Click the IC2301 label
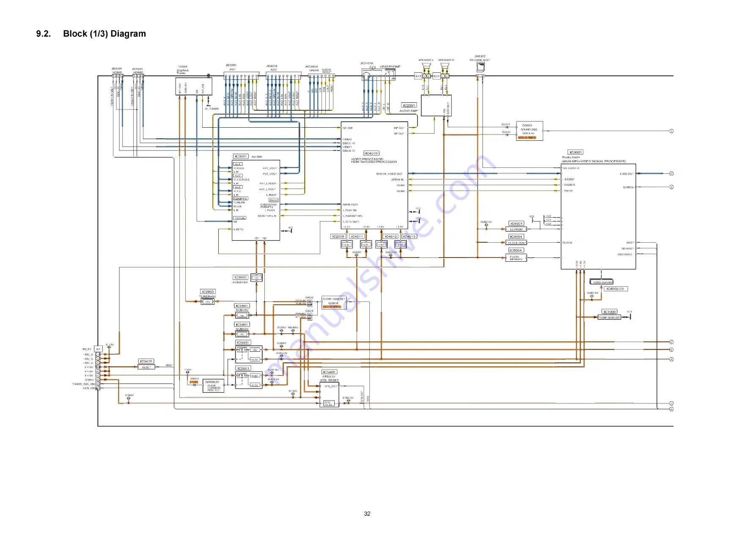Screen dimensions: 756x534 click(x=409, y=105)
